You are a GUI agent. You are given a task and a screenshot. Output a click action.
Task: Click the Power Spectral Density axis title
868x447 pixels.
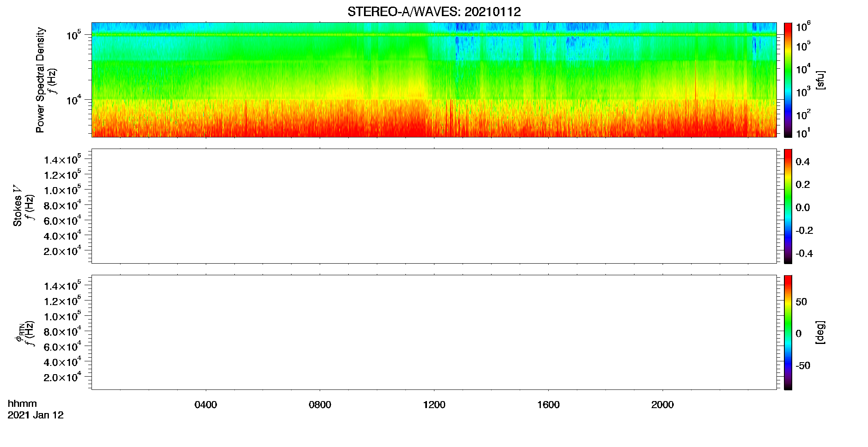40,80
